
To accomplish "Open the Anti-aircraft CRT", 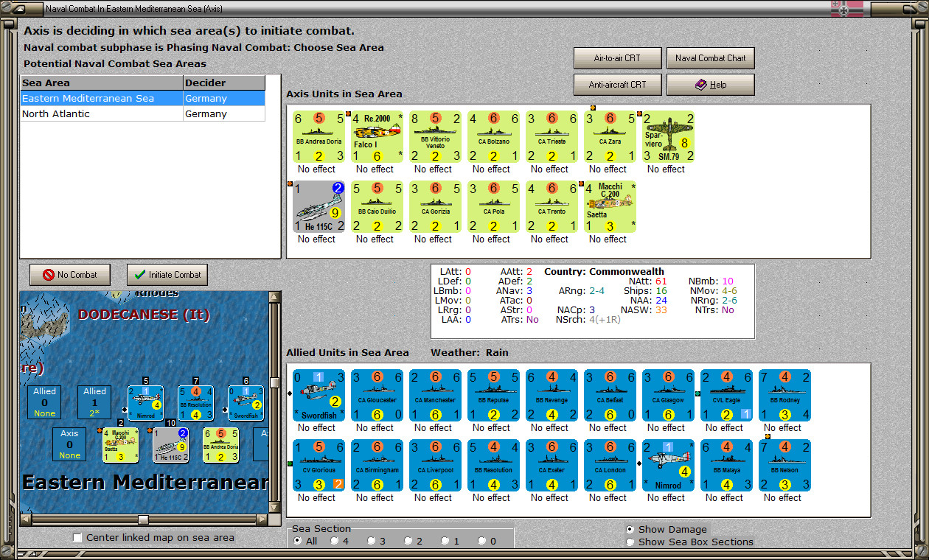I will coord(618,85).
